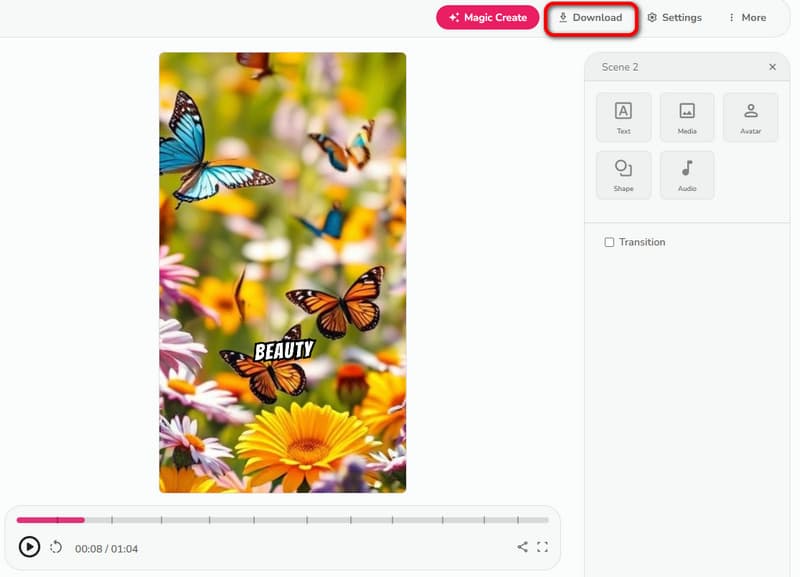Close the Scene 2 panel
This screenshot has height=577, width=800.
[x=772, y=67]
